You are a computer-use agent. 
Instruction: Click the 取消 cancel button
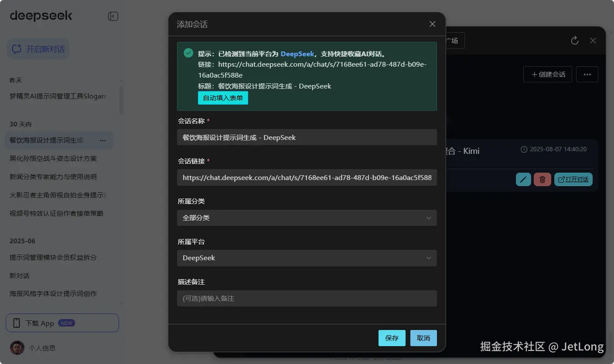(423, 338)
